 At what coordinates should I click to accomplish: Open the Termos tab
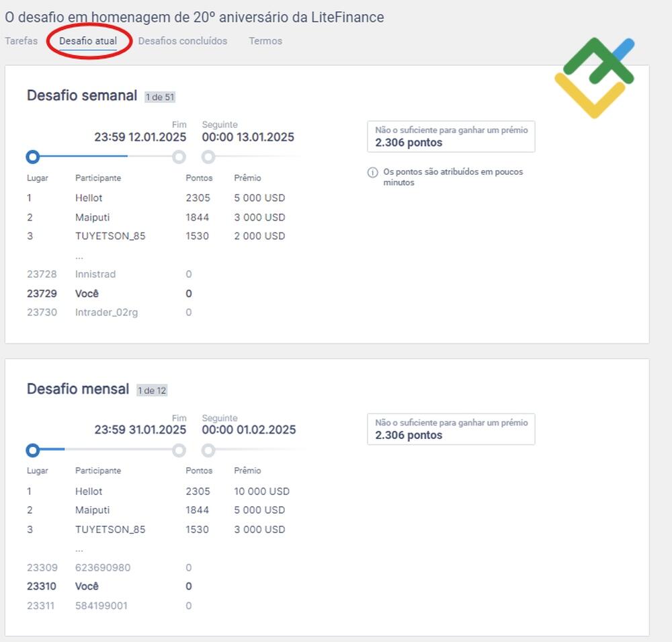pyautogui.click(x=265, y=41)
